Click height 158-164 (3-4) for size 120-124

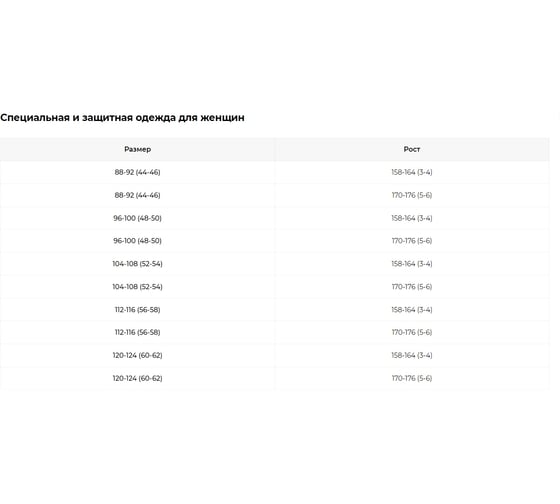coord(412,355)
